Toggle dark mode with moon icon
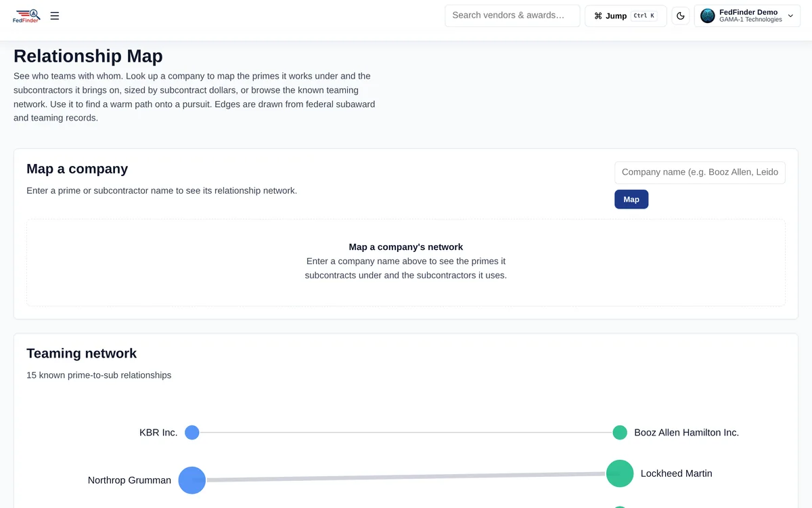The image size is (812, 508). tap(681, 16)
